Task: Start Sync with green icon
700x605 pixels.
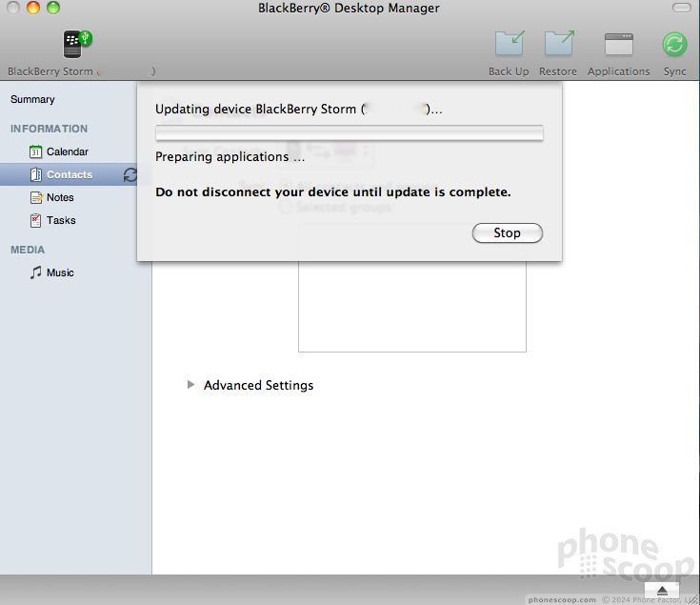Action: 674,53
